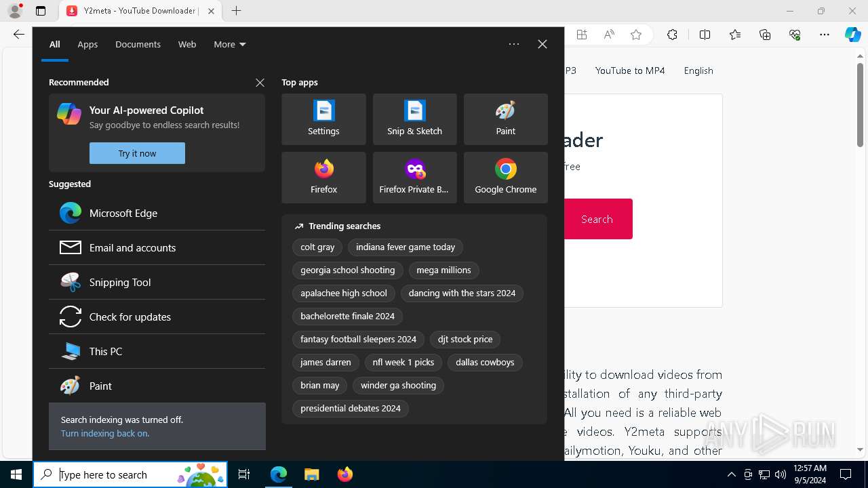Image resolution: width=868 pixels, height=488 pixels.
Task: Open a new Edge tab
Action: (236, 11)
